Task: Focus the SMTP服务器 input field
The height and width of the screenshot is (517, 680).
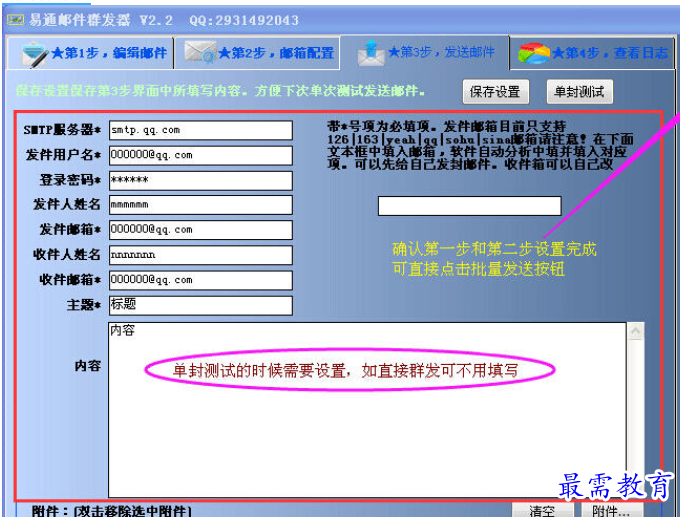Action: 201,130
